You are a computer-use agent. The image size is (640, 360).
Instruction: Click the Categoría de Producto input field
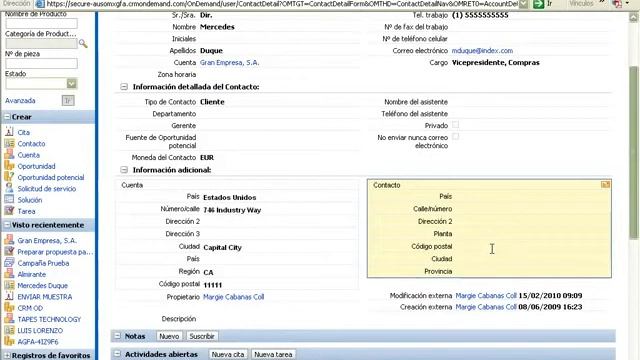coord(41,43)
